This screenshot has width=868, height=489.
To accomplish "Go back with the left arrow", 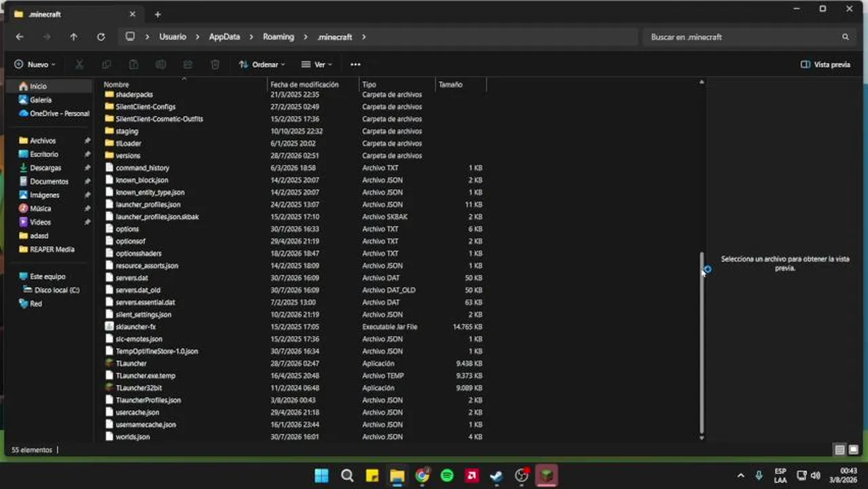I will [20, 37].
